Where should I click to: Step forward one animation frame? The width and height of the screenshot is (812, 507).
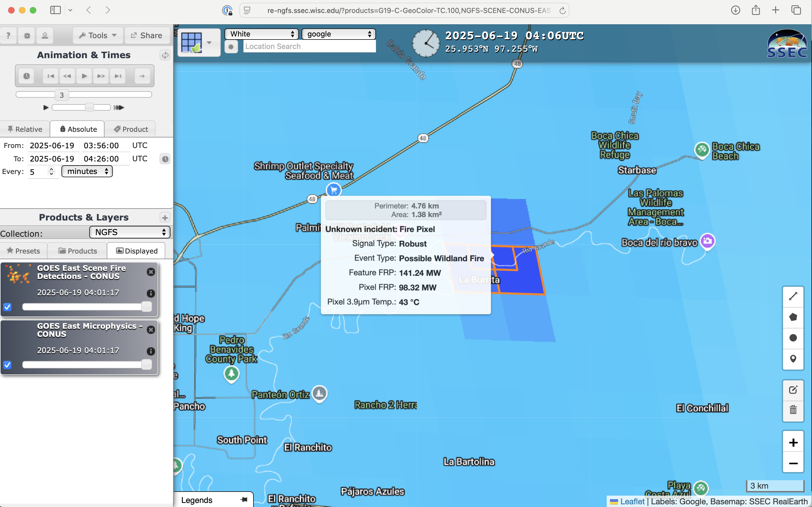tap(101, 76)
